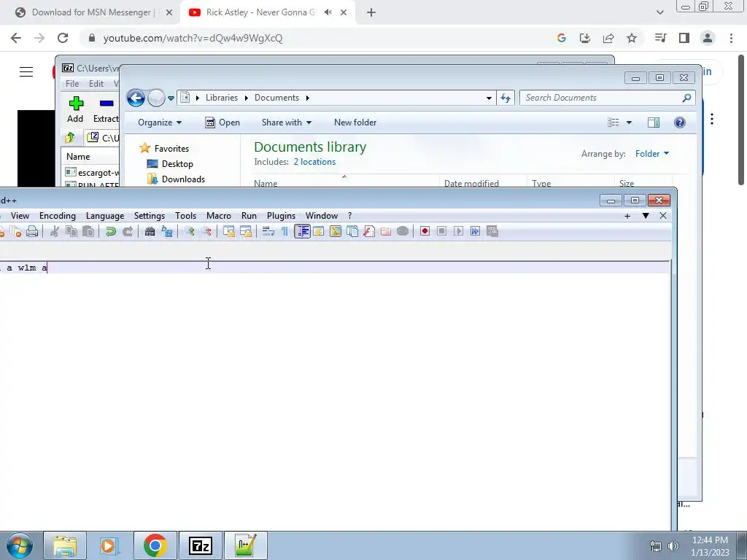
Task: Click the Chrome page vertical scrollbar
Action: click(741, 119)
